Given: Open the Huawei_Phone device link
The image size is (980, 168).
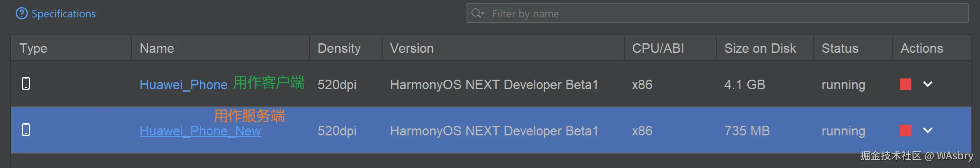Looking at the screenshot, I should 183,85.
